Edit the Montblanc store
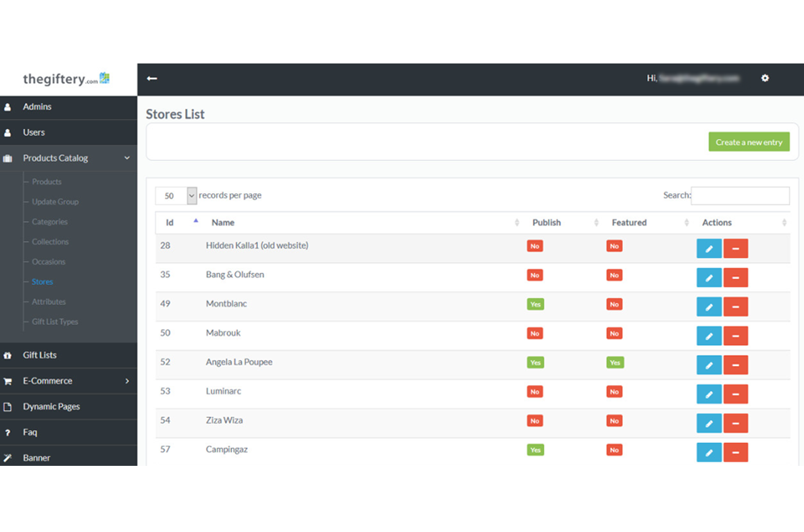 [709, 307]
